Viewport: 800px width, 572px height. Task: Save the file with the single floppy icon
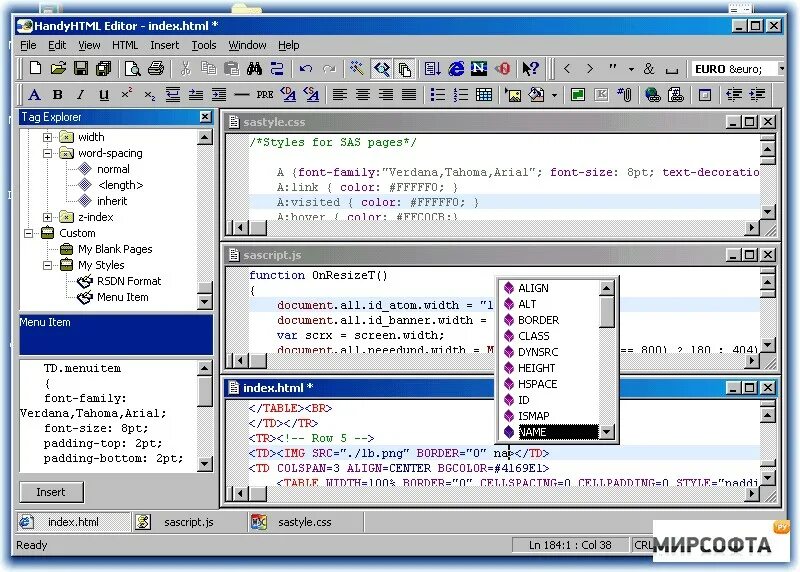click(x=81, y=68)
